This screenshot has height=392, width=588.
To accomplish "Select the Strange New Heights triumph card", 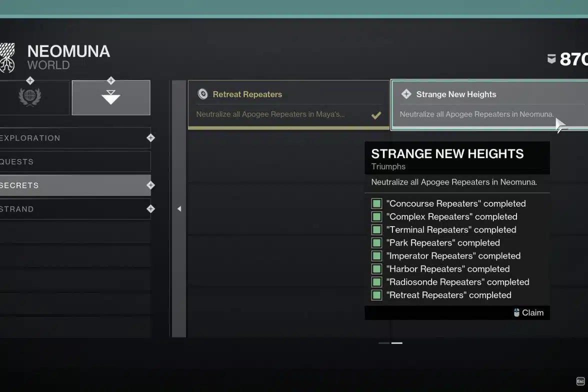I will click(x=489, y=104).
